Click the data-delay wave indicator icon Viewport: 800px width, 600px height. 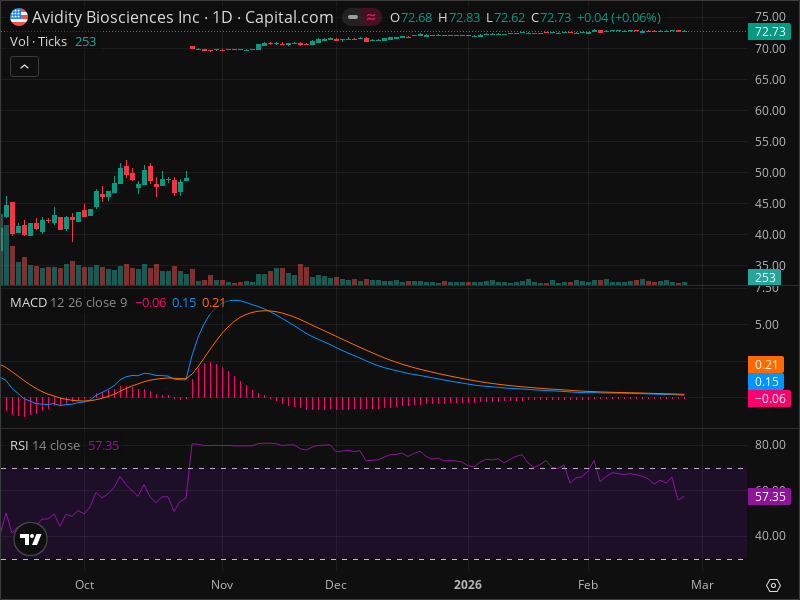(x=371, y=17)
